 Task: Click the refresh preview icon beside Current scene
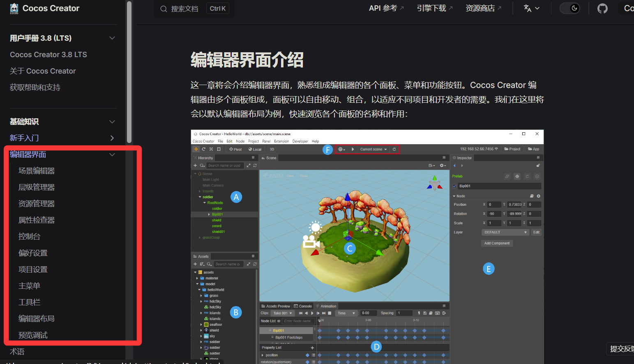394,149
